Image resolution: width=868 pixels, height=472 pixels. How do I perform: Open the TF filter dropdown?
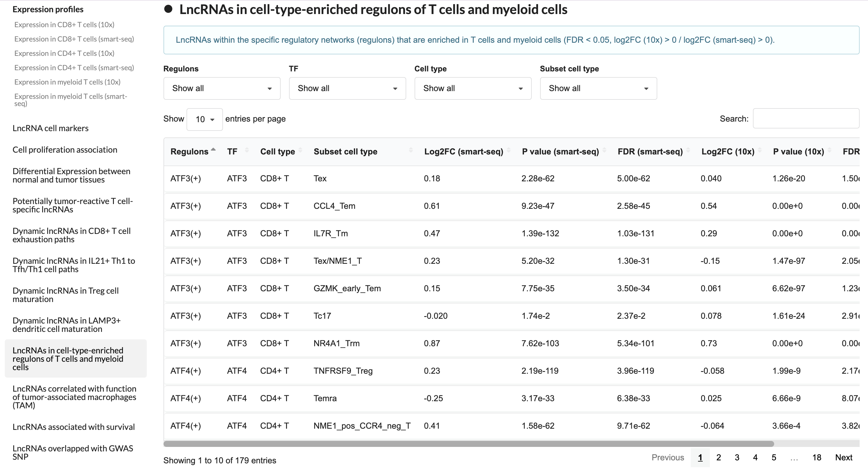coord(347,88)
